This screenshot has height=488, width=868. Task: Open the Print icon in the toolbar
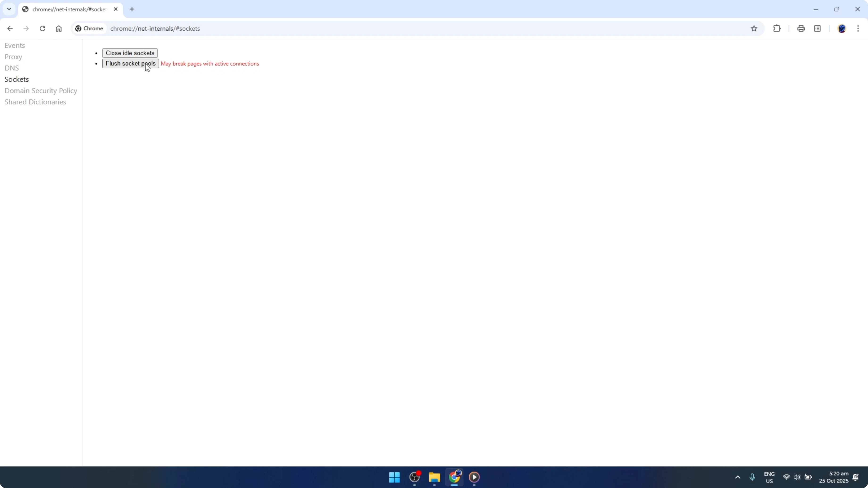pos(801,28)
